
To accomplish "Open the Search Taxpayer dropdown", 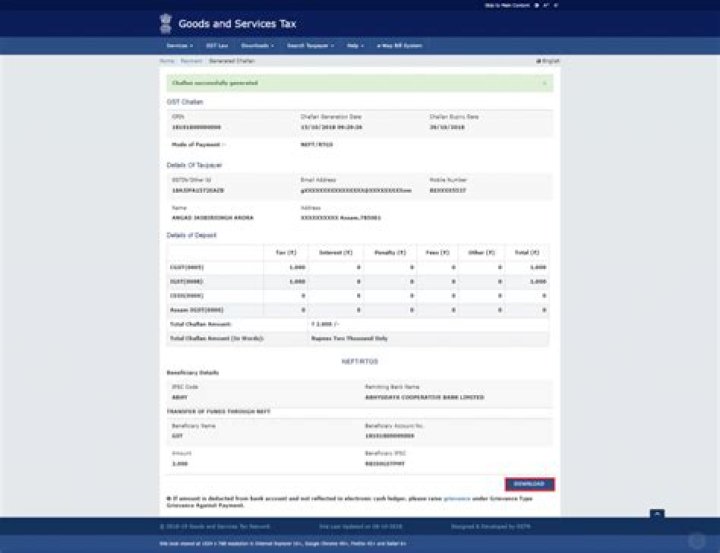I will [308, 46].
